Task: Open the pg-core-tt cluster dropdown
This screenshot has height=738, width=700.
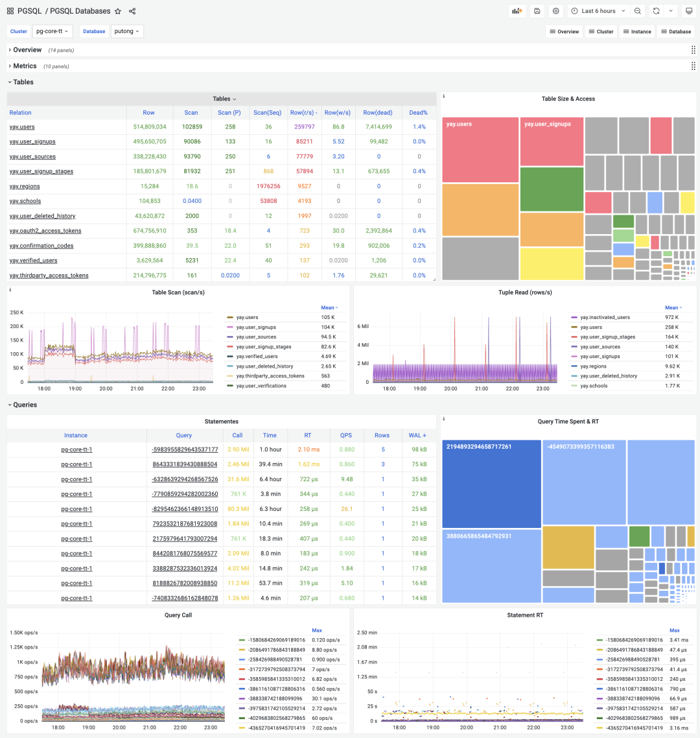Action: (x=52, y=31)
